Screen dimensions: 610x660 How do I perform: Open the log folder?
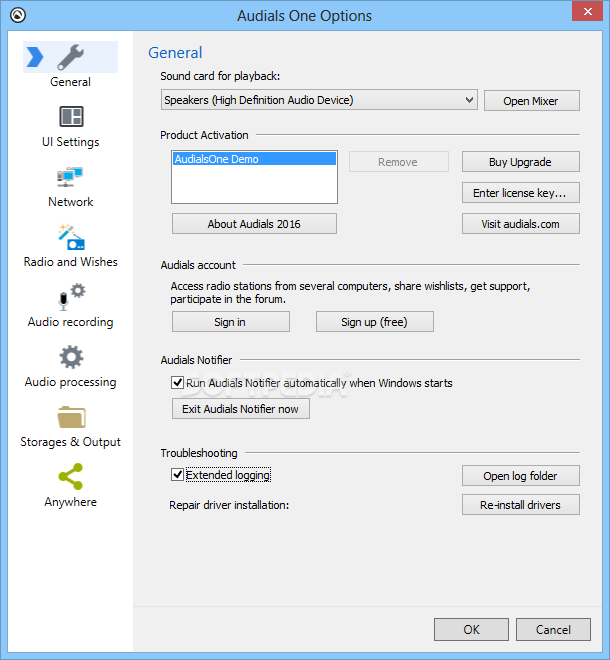point(521,476)
